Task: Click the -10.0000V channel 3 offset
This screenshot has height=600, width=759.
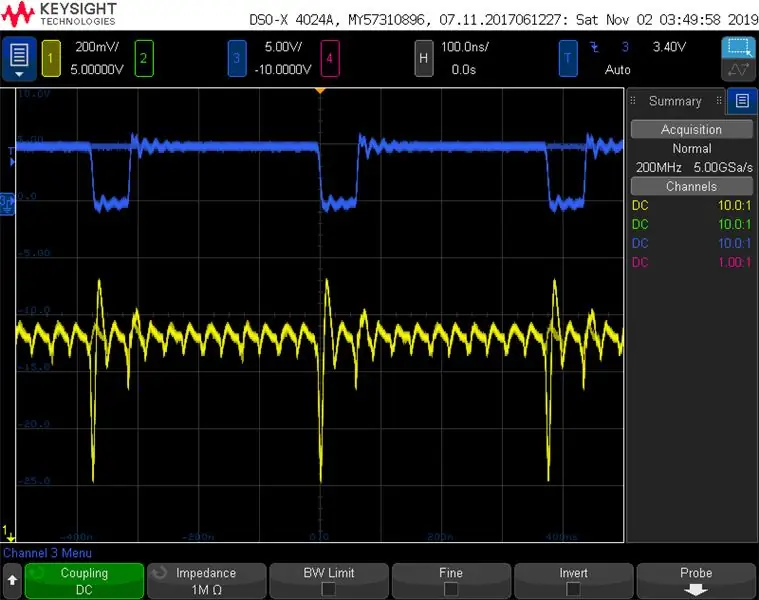Action: [x=283, y=70]
